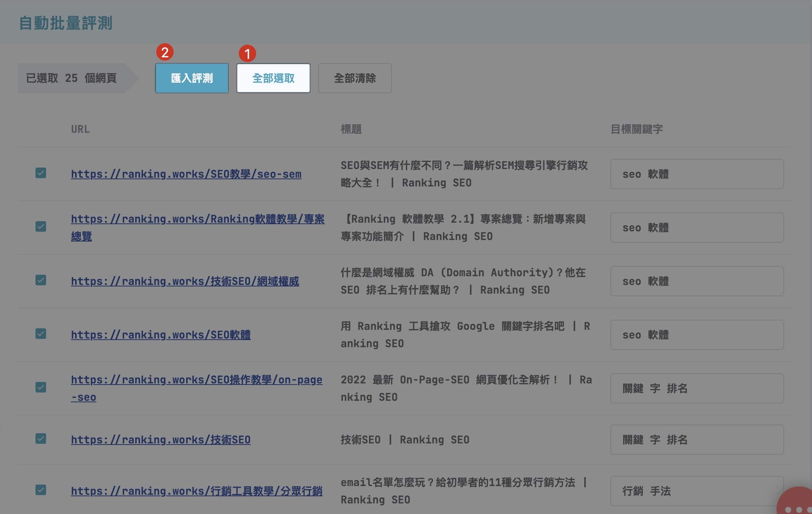Open the ranking.works/SEO軟體 link
The image size is (812, 514).
pos(161,335)
